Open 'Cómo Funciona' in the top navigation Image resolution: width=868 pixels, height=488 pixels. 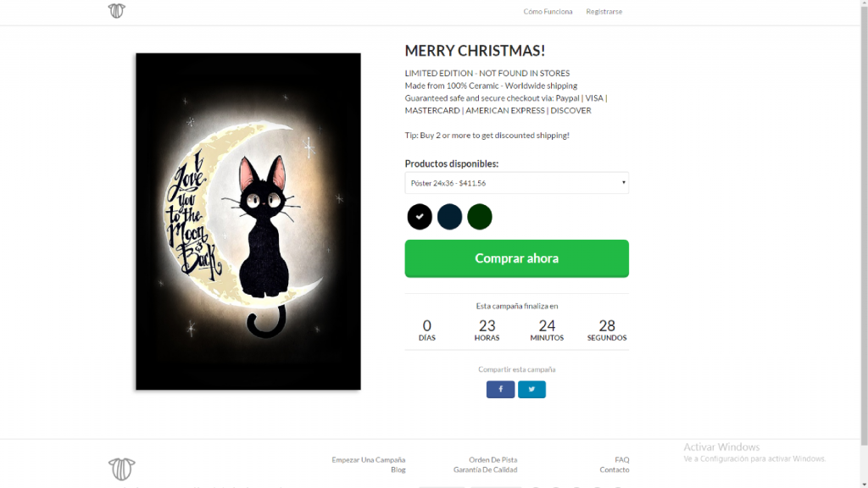pyautogui.click(x=548, y=12)
